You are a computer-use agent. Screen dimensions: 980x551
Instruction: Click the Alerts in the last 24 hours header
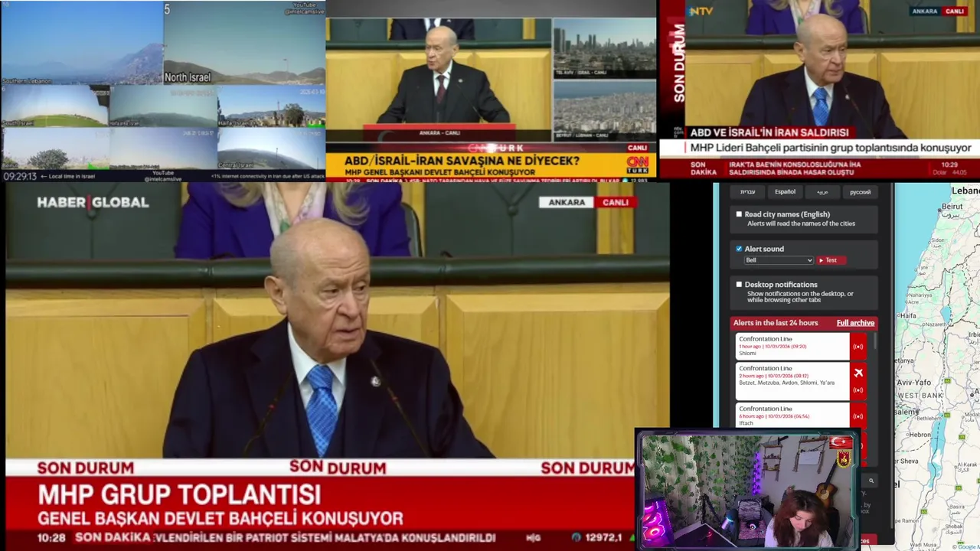(x=776, y=323)
